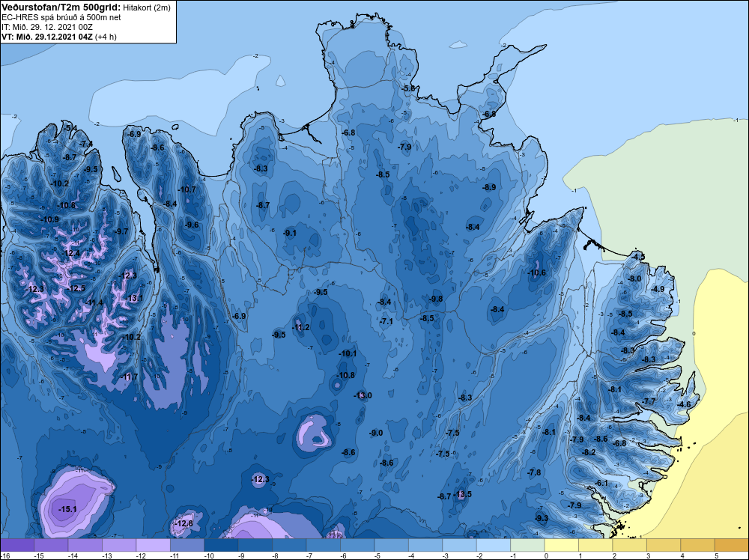Select the pale yellow swatch labeled 0
Screen dimensions: 749x560
[x=562, y=545]
